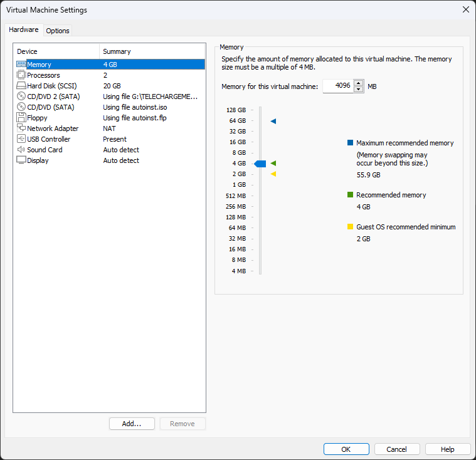
Task: Click the blue memory slider handle
Action: [x=260, y=164]
